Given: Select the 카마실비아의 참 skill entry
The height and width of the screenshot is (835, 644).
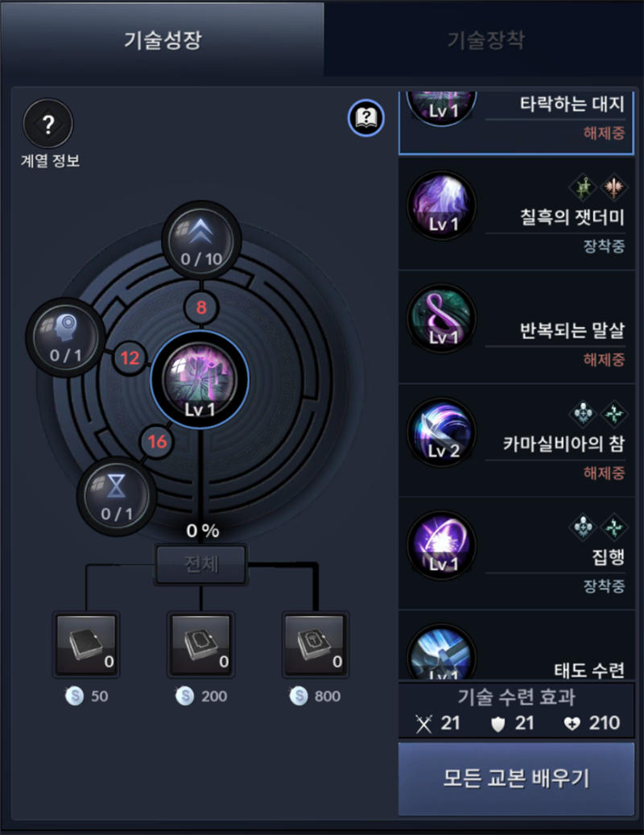Looking at the screenshot, I should [x=517, y=440].
